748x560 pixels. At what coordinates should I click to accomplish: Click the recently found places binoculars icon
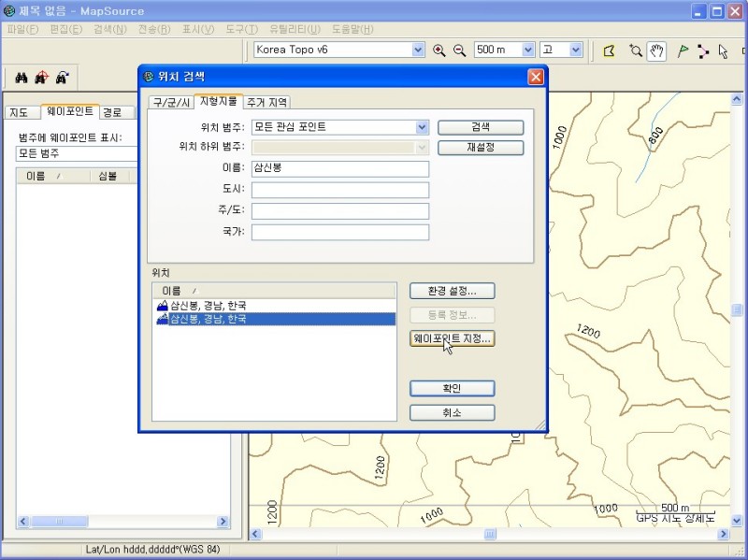click(x=62, y=78)
